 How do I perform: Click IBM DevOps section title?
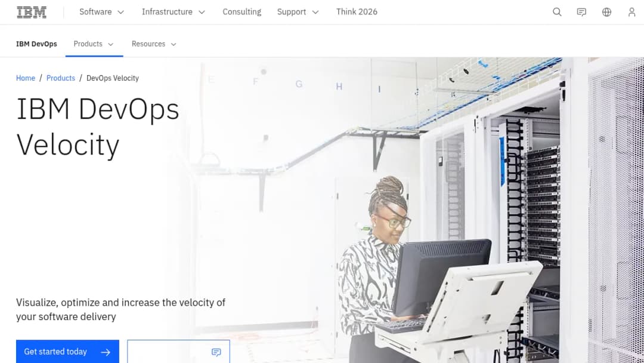pyautogui.click(x=36, y=44)
